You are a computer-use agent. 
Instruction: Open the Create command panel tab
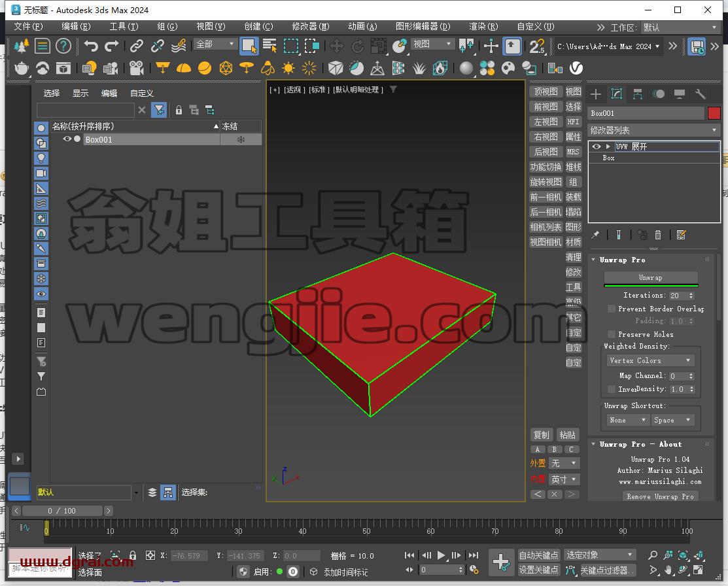(596, 94)
